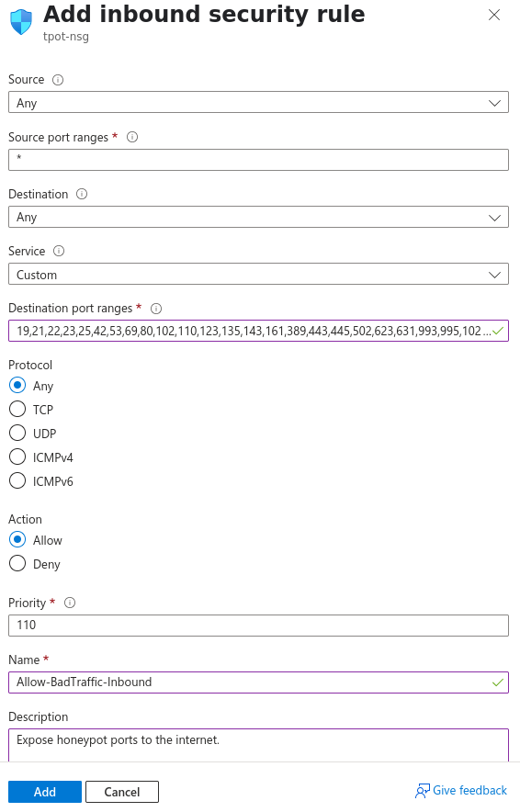Open the Source dropdown showing Any
Image resolution: width=520 pixels, height=812 pixels.
(258, 103)
